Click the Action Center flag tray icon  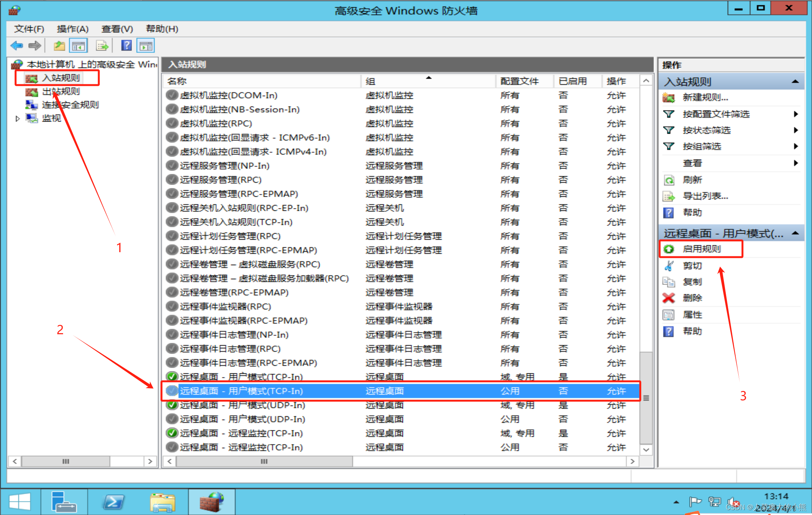click(695, 502)
